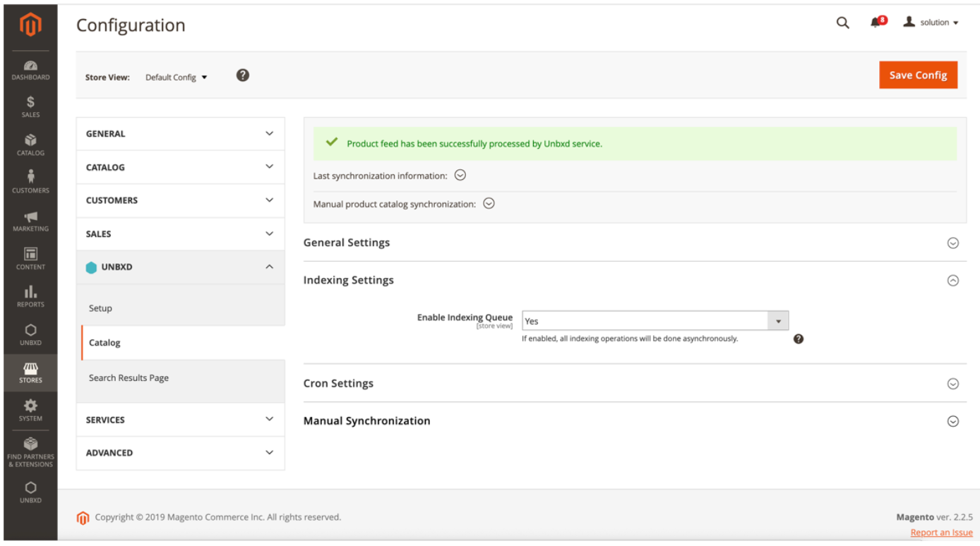
Task: Expand the GENERAL config section
Action: pyautogui.click(x=180, y=133)
